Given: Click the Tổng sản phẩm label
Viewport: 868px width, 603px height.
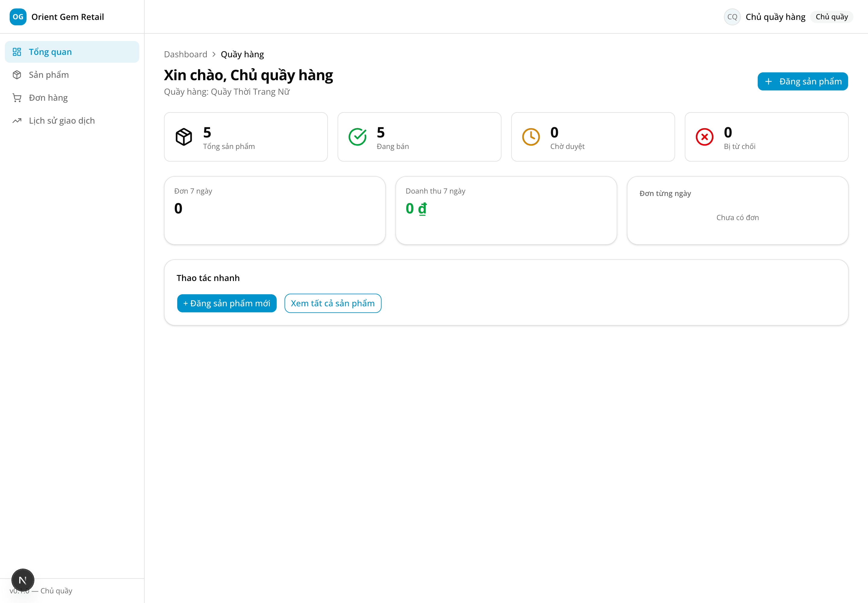Looking at the screenshot, I should [229, 147].
